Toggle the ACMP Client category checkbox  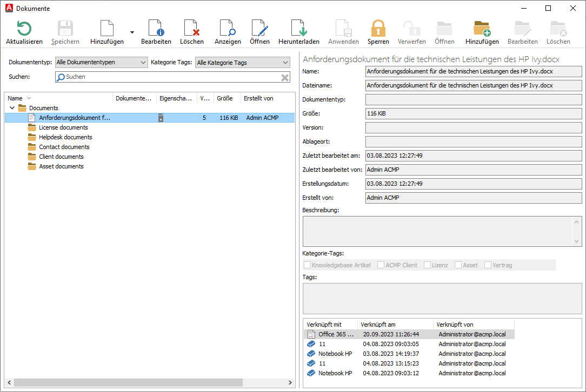click(381, 265)
